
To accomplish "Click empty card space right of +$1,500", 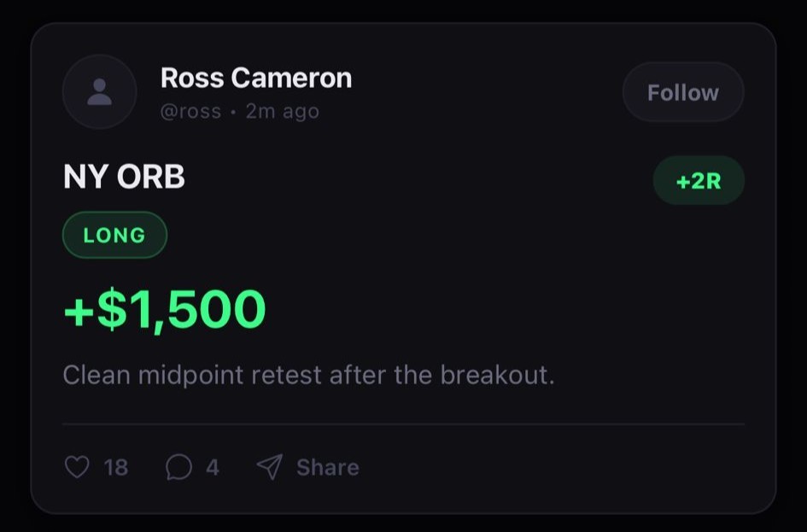I will click(x=512, y=309).
